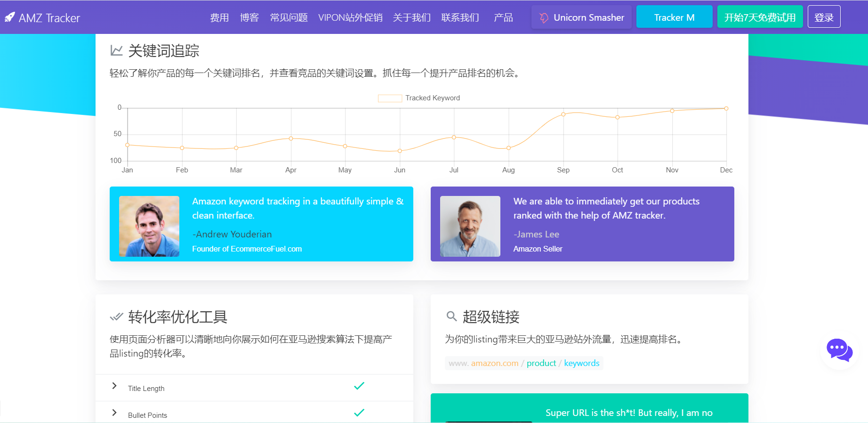
Task: Open the live chat bubble icon
Action: [840, 350]
